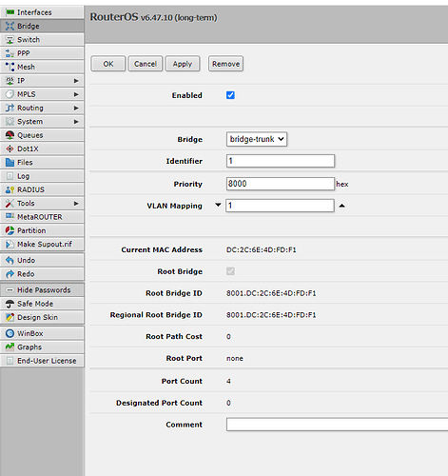The height and width of the screenshot is (476, 448).
Task: Toggle Hide Passwords option
Action: tap(42, 290)
